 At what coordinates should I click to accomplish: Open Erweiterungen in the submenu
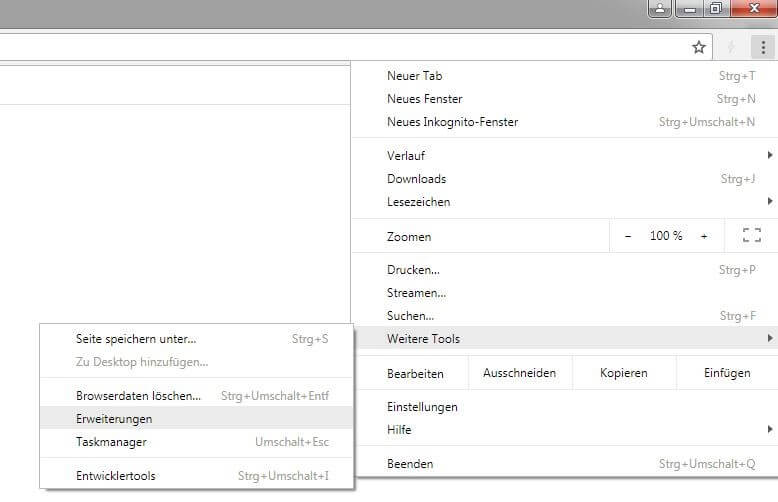pyautogui.click(x=114, y=419)
